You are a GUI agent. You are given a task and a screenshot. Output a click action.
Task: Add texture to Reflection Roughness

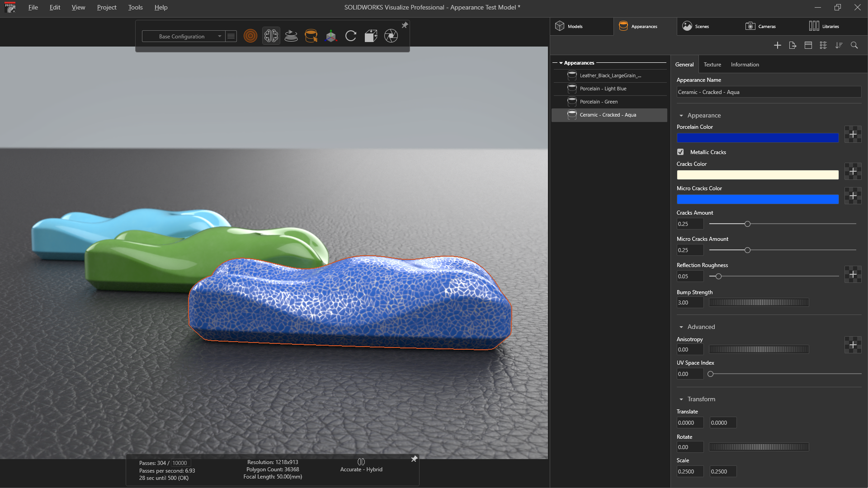pos(853,274)
